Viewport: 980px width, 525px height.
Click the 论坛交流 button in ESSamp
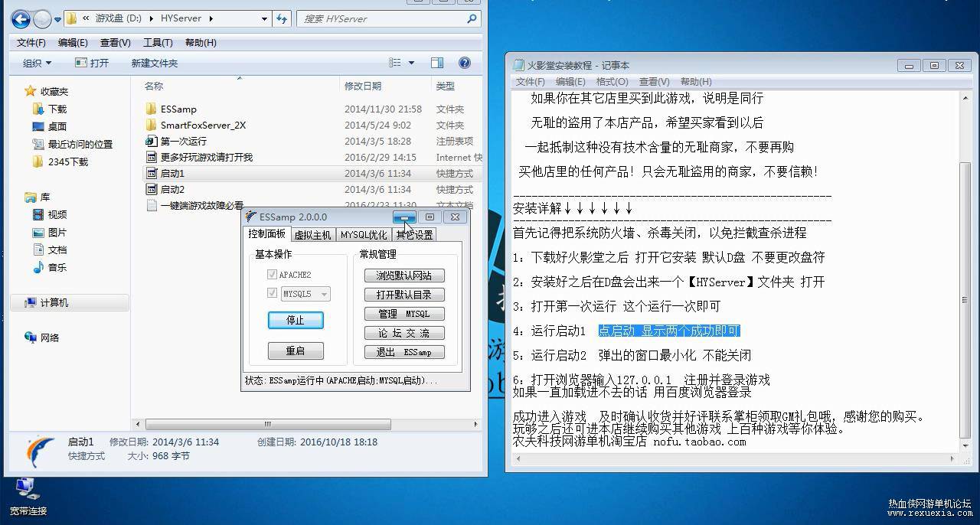coord(404,333)
